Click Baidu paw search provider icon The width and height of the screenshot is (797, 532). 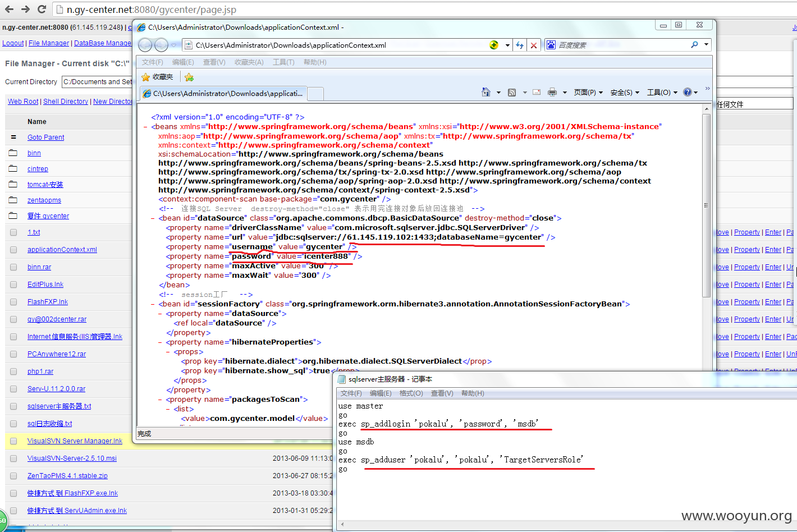click(x=551, y=45)
